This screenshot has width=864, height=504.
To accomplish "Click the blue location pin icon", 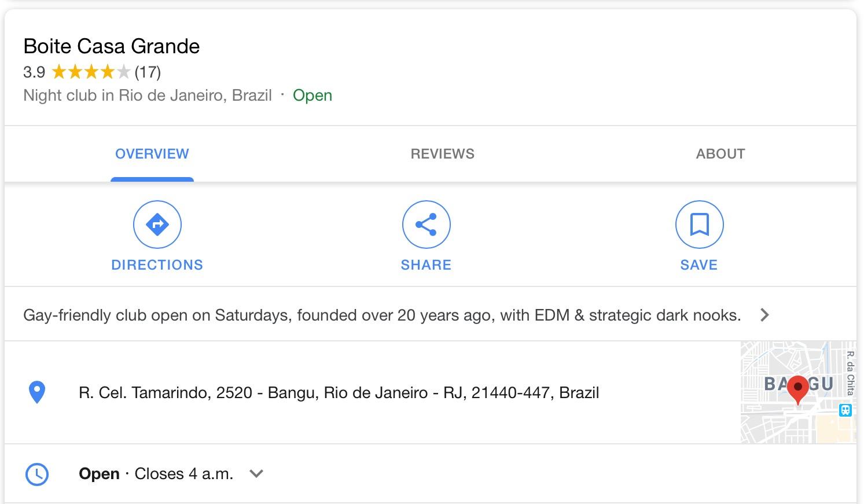I will [x=37, y=392].
